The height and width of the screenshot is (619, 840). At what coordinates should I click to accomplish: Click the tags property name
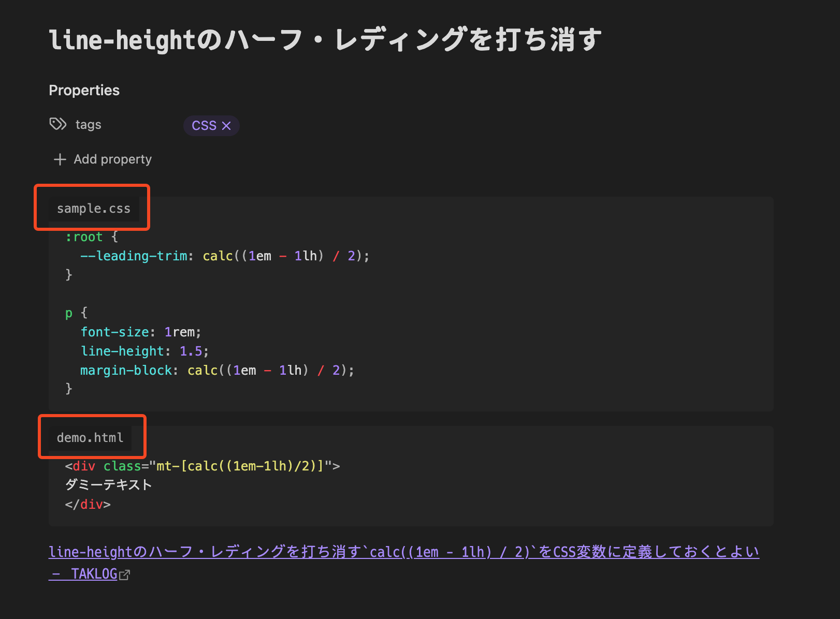coord(89,125)
